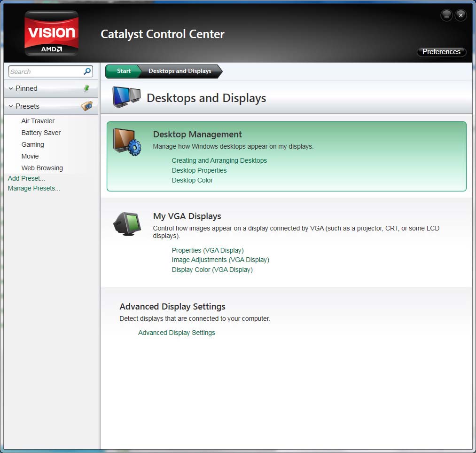
Task: Click the VISION AMD logo
Action: click(x=51, y=33)
